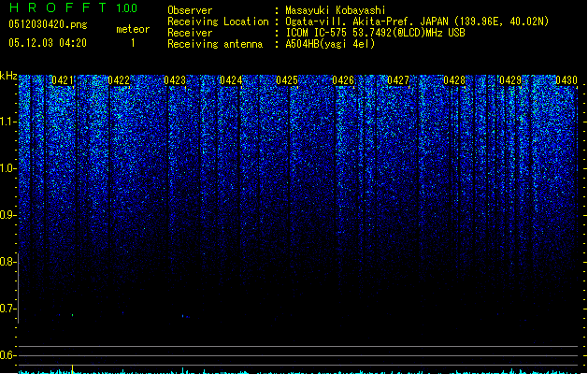
Task: Select receiver text ICOM IC-575 53.7492 MHz USB
Action: pyautogui.click(x=376, y=33)
